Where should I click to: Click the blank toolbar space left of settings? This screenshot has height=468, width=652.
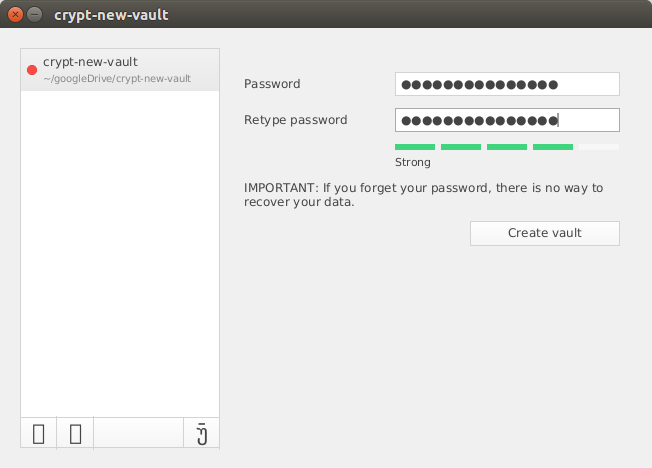(138, 434)
